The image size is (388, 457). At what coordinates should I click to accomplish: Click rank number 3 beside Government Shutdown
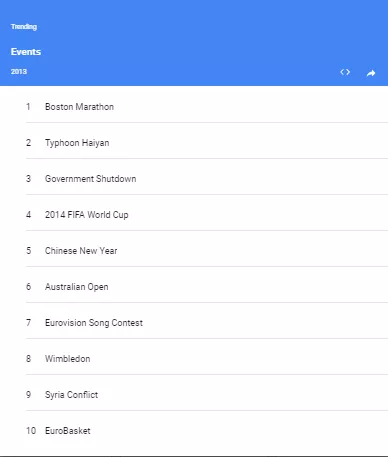pos(29,179)
